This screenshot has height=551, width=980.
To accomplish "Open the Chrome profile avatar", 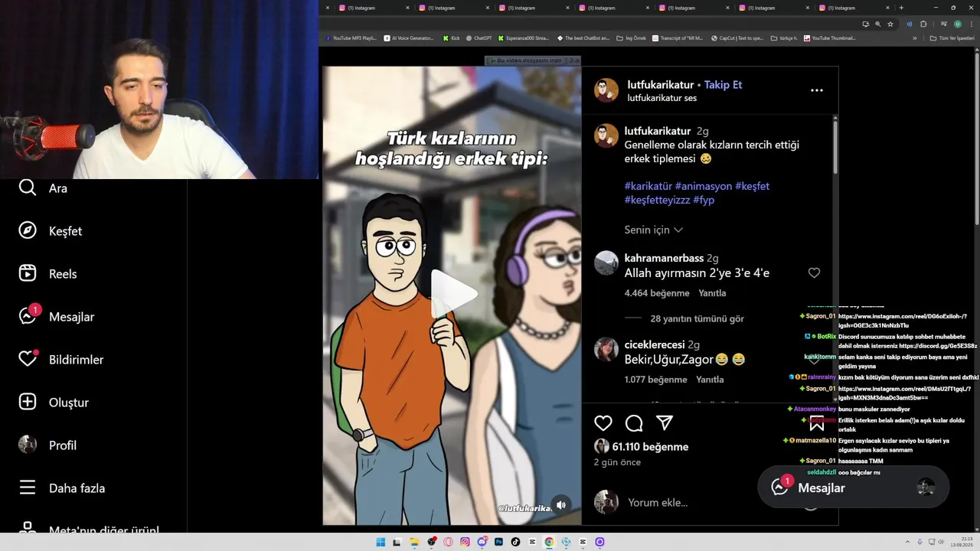I will [x=958, y=24].
